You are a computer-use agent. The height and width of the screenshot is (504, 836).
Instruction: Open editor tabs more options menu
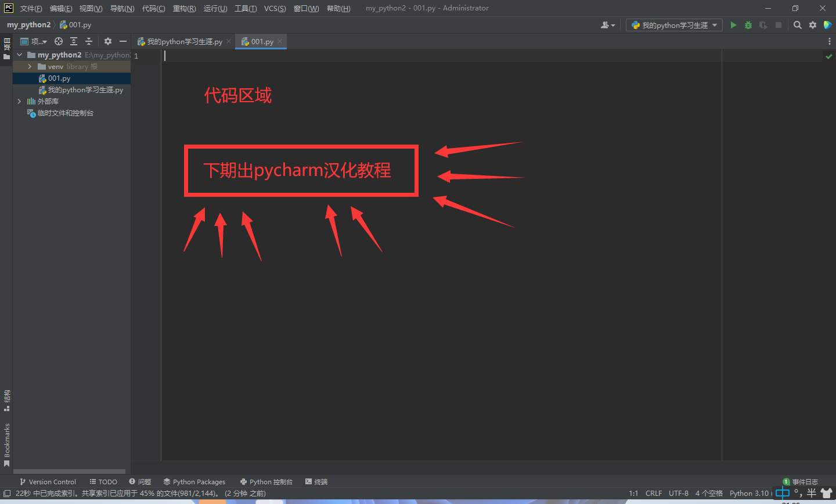pyautogui.click(x=829, y=41)
